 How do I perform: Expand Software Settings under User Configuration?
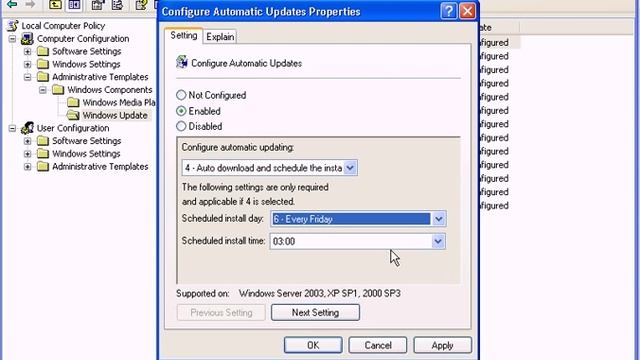click(x=27, y=141)
